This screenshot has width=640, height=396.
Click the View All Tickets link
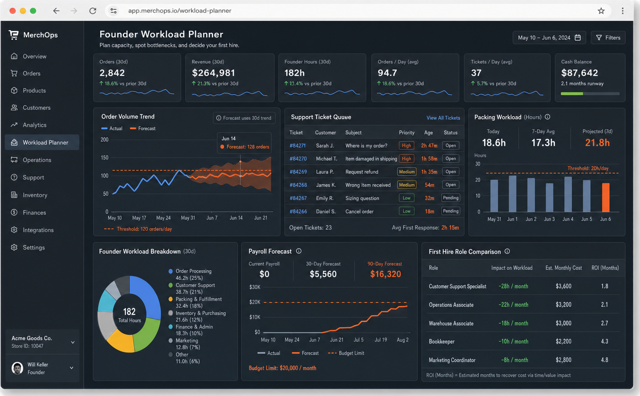pyautogui.click(x=443, y=118)
